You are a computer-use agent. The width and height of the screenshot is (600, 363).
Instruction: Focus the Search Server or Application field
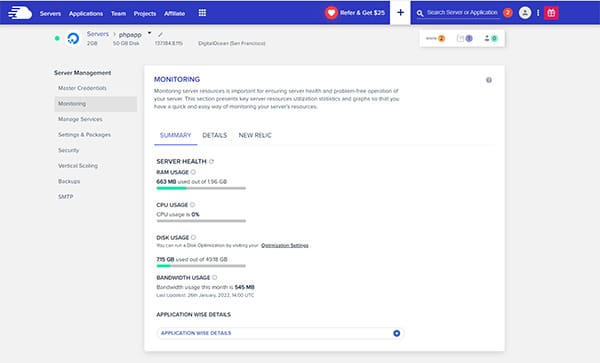(462, 13)
